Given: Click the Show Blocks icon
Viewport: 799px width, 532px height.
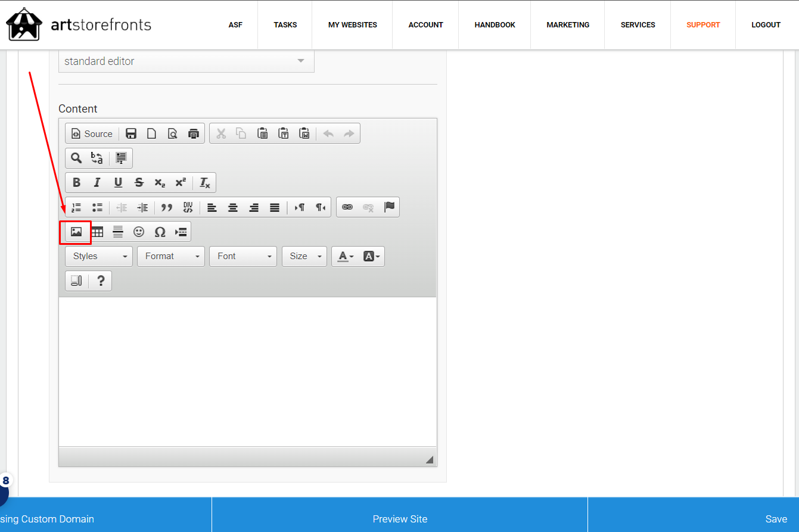Looking at the screenshot, I should [x=76, y=281].
